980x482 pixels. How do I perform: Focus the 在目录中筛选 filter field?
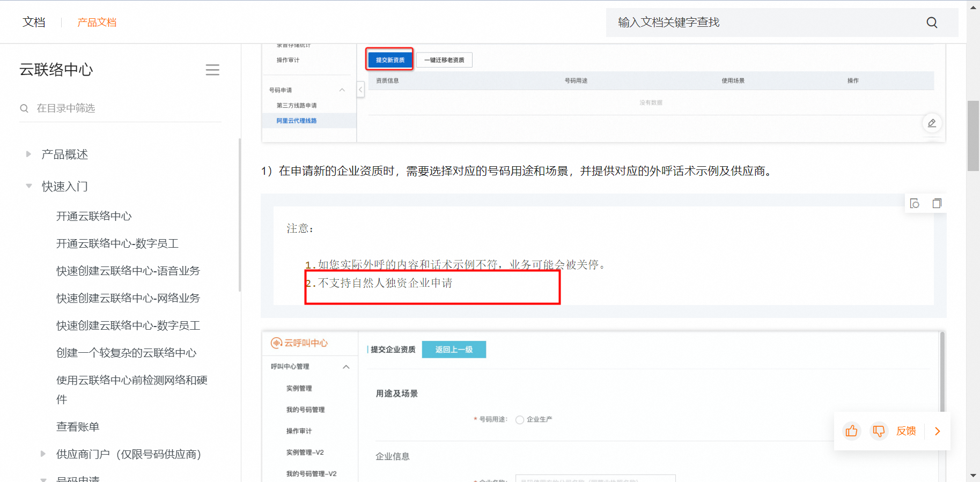[x=121, y=108]
